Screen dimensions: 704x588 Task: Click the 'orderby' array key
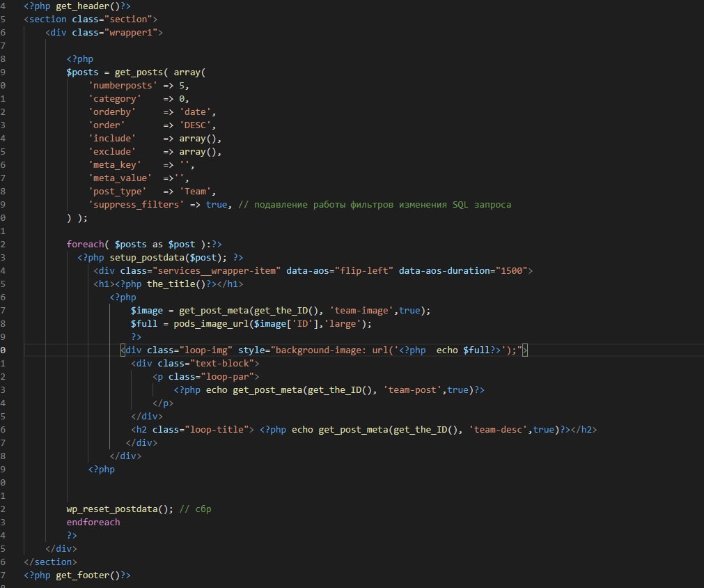tap(112, 112)
